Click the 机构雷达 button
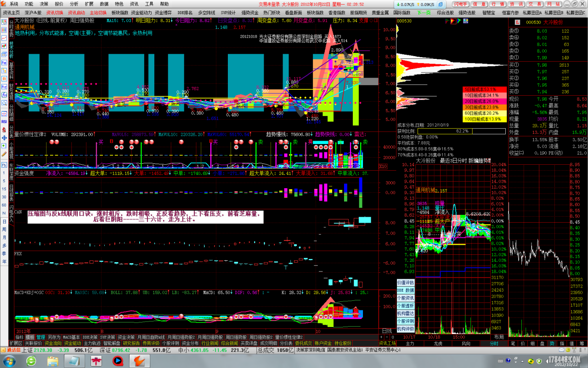The image size is (588, 368). click(405, 313)
